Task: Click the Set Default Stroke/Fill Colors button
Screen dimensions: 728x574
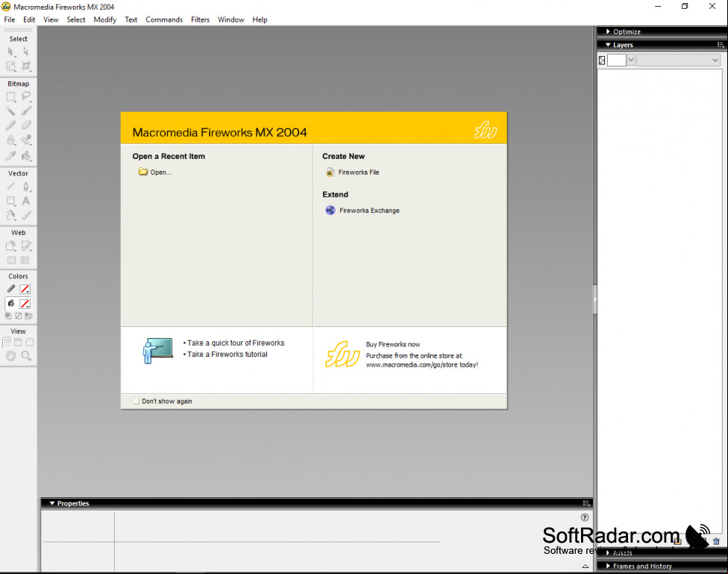Action: click(8, 316)
